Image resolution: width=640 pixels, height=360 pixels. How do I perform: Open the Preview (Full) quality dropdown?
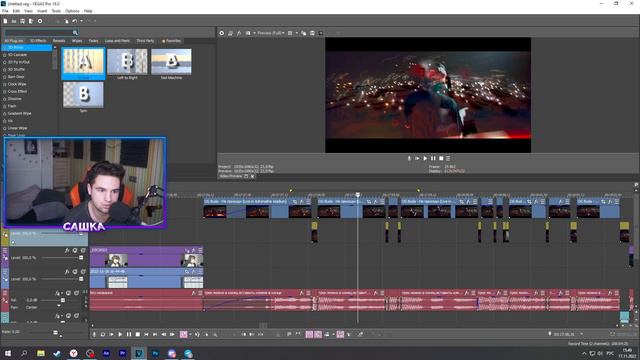pos(270,33)
